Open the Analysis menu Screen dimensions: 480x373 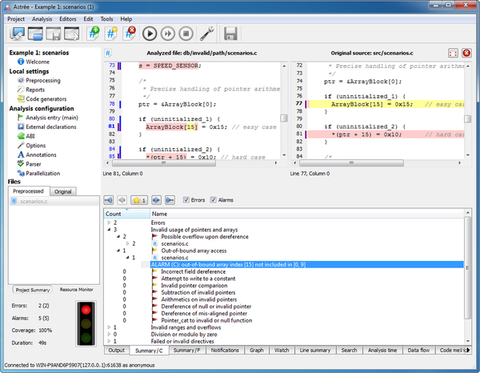42,19
